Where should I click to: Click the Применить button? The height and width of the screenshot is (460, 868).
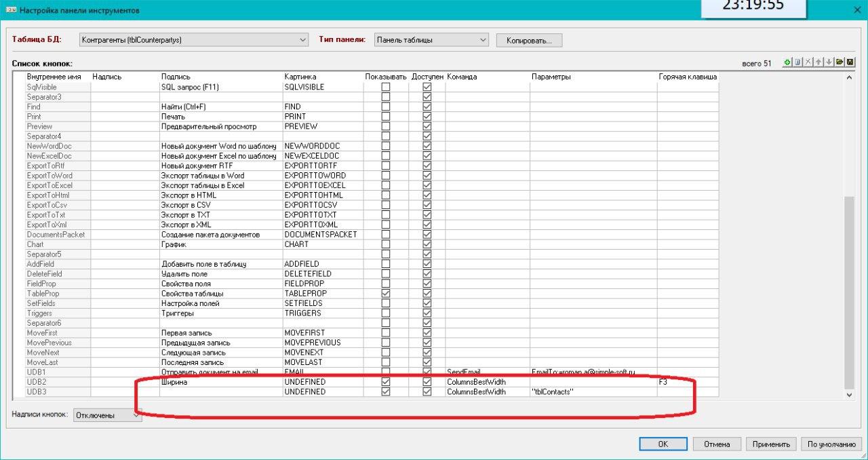pos(772,444)
